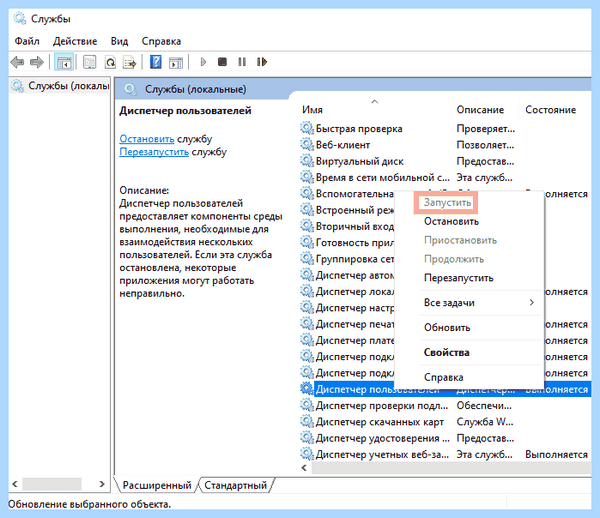Screen dimensions: 600x518
Task: Click the Export list toolbar icon
Action: [129, 62]
